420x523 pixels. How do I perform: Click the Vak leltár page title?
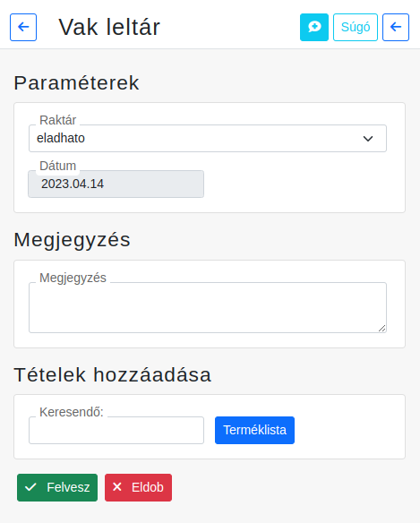click(109, 27)
